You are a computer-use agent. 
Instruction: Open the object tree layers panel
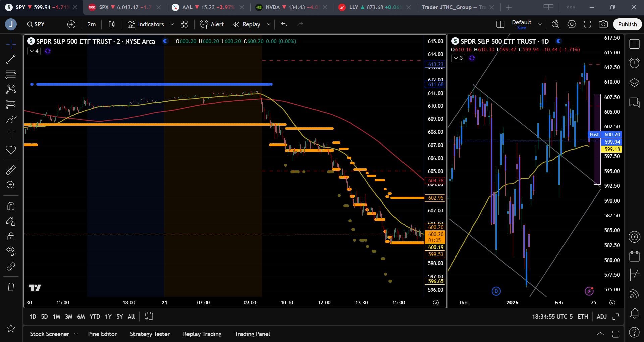coord(634,82)
